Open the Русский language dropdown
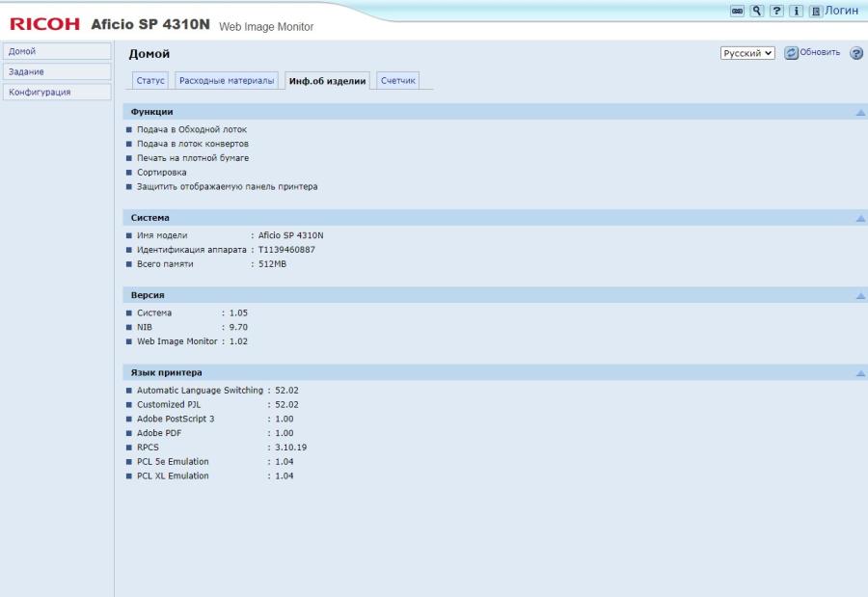This screenshot has width=868, height=597. pos(747,53)
